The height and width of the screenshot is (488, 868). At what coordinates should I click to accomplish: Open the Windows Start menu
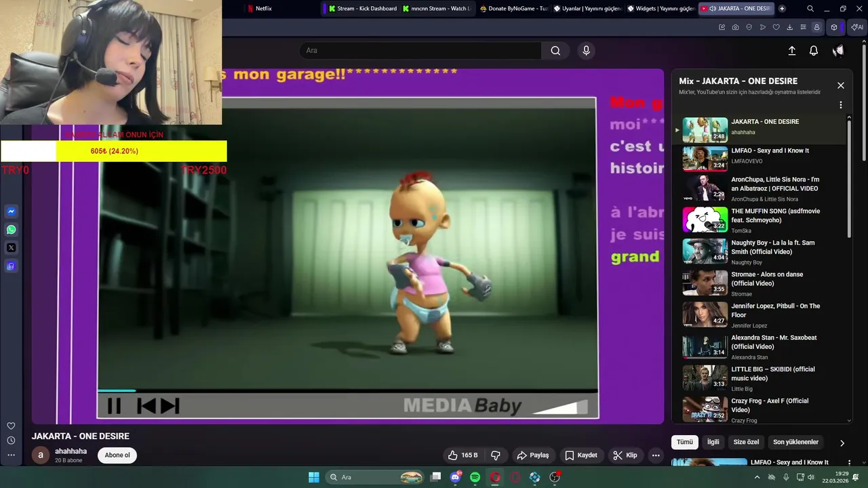click(x=314, y=477)
